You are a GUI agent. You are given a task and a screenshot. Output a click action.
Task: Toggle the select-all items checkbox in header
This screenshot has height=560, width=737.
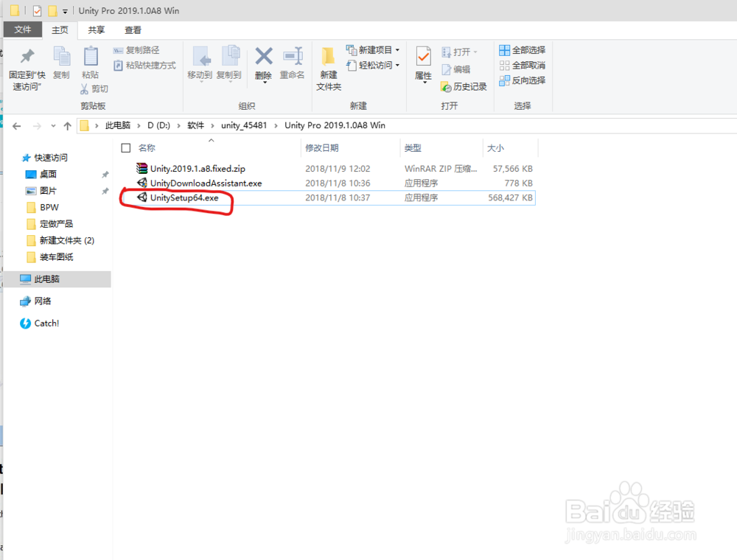click(125, 148)
